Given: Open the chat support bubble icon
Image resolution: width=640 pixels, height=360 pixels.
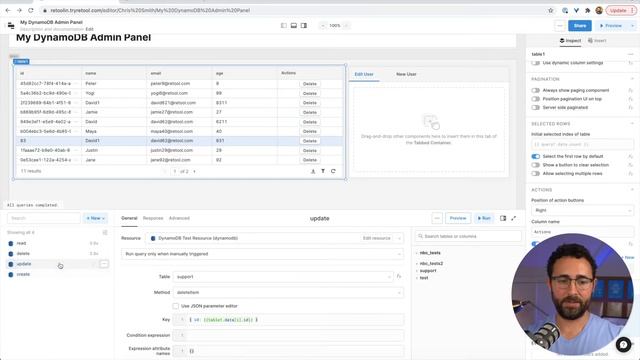Looking at the screenshot, I should [623, 345].
